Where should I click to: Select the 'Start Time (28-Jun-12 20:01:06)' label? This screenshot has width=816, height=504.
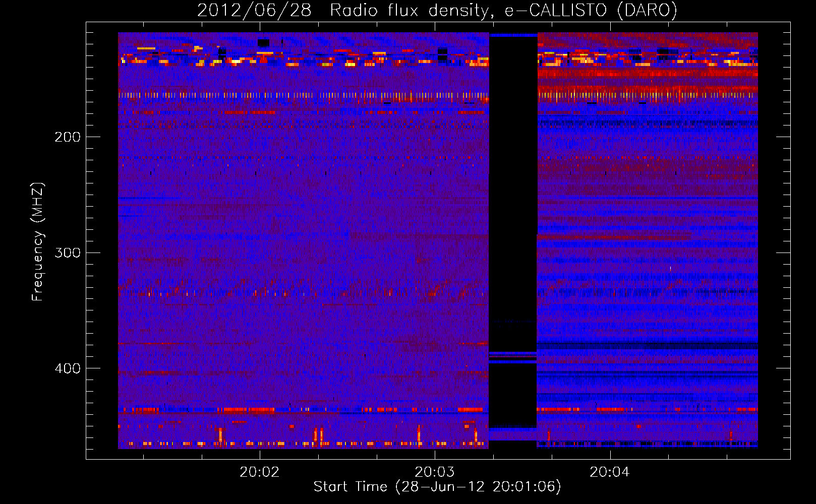pyautogui.click(x=437, y=487)
